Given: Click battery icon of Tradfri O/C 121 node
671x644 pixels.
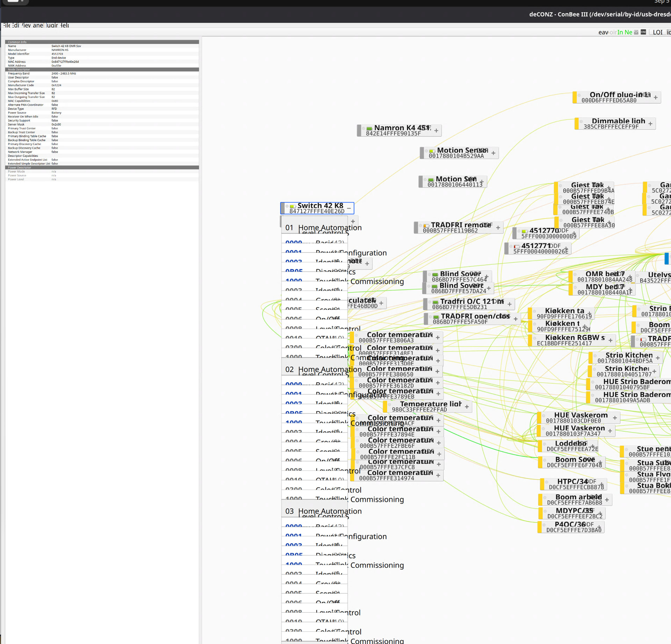Looking at the screenshot, I should click(435, 302).
